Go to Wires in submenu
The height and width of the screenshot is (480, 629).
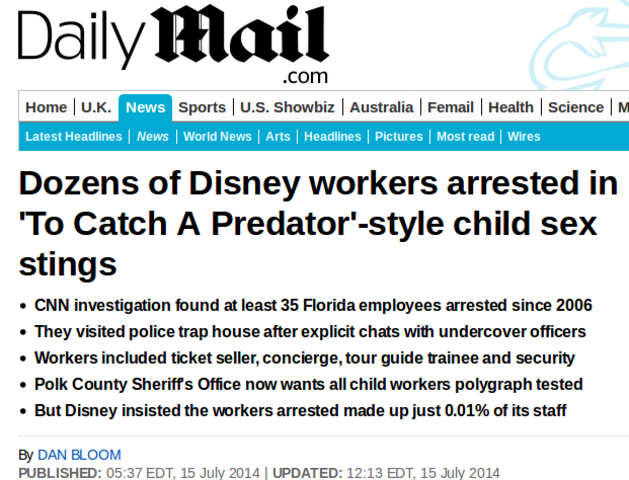(523, 136)
